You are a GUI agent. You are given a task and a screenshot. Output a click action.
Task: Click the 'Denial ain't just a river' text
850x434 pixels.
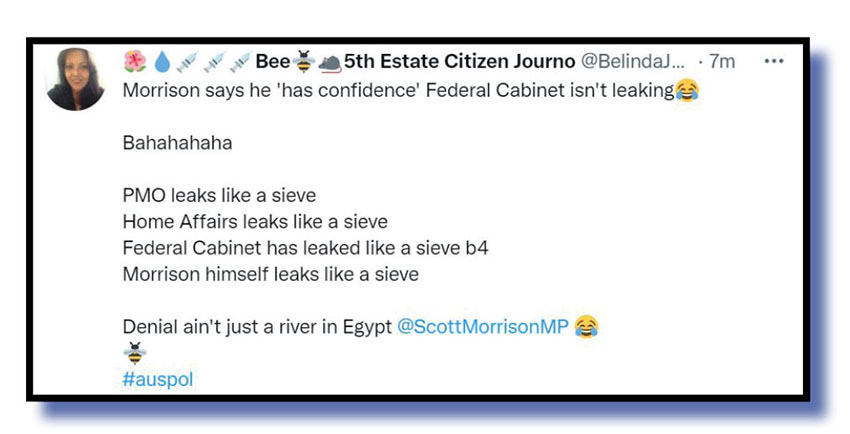pos(257,327)
